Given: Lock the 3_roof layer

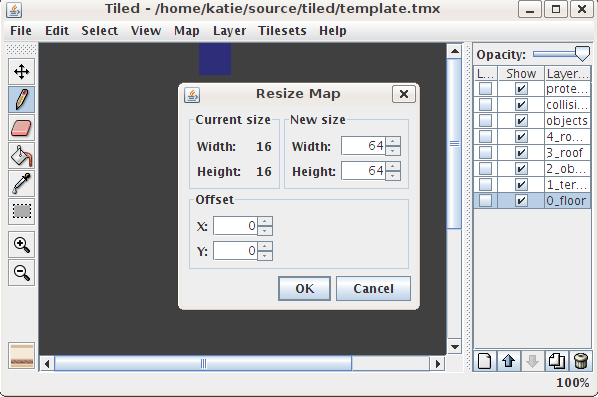Looking at the screenshot, I should tap(485, 153).
